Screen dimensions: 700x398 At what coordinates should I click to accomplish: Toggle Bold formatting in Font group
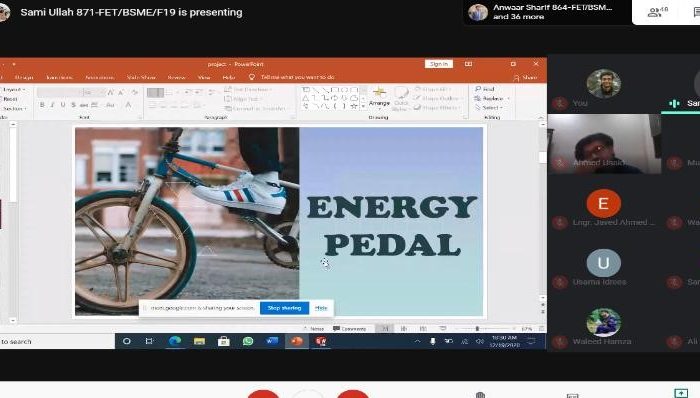42,105
